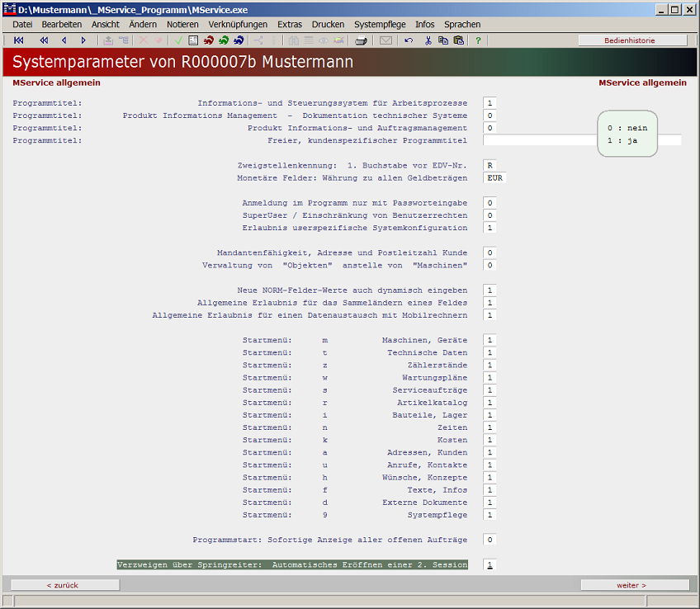Open the Systempflege menu

(x=380, y=24)
